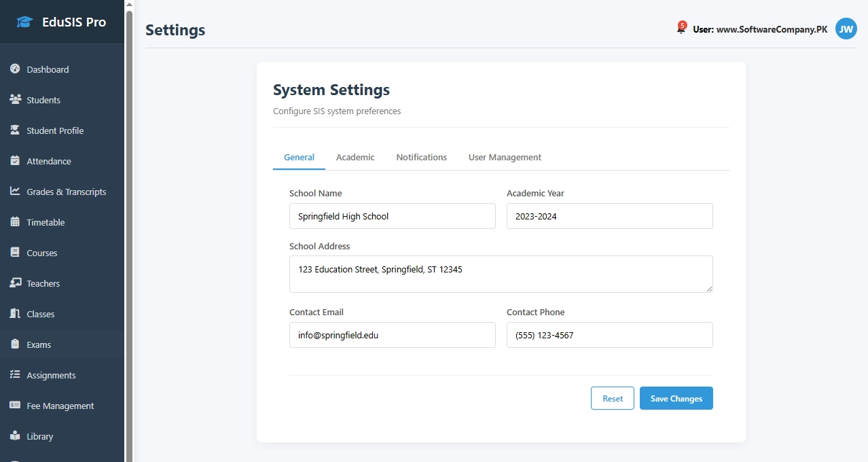The width and height of the screenshot is (868, 462).
Task: Select Attendance in the sidebar
Action: pyautogui.click(x=48, y=161)
